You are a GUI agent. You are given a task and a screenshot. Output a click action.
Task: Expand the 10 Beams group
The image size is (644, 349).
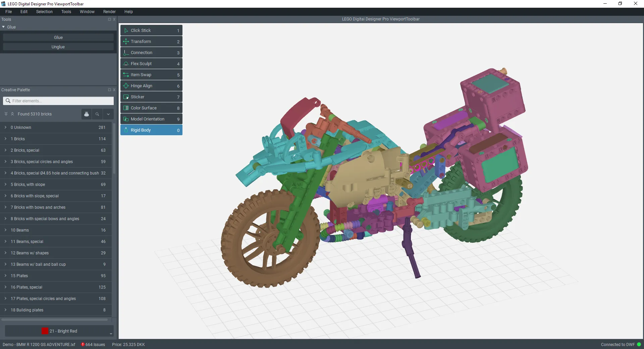point(5,230)
